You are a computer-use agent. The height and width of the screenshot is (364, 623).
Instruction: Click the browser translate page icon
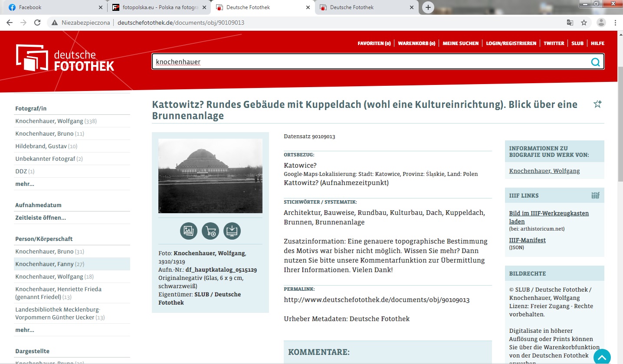(x=570, y=23)
